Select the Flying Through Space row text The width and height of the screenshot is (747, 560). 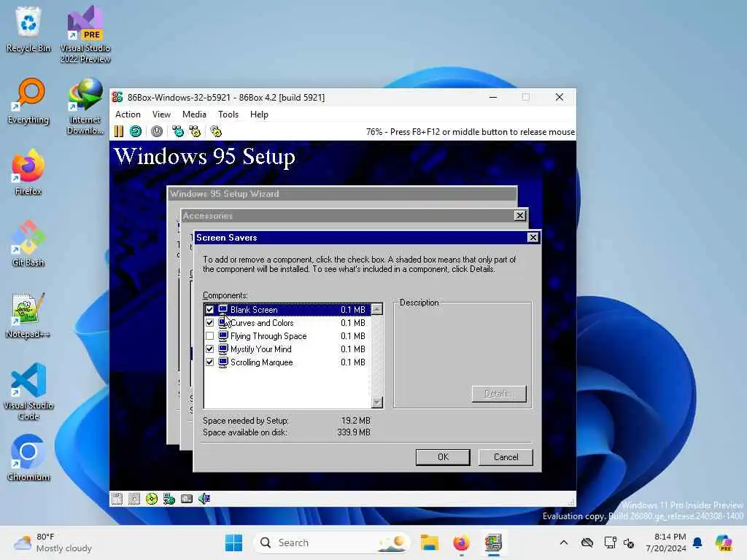[x=268, y=335]
